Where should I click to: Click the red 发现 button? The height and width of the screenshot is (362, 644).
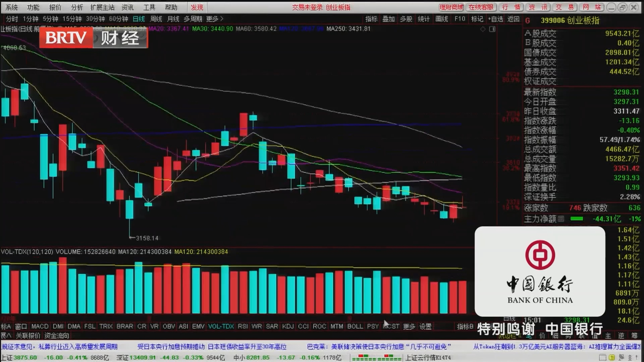(x=197, y=7)
